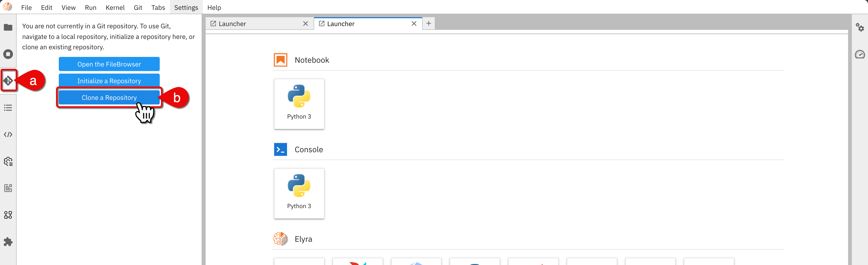Launch a Python 3 notebook

tap(299, 104)
